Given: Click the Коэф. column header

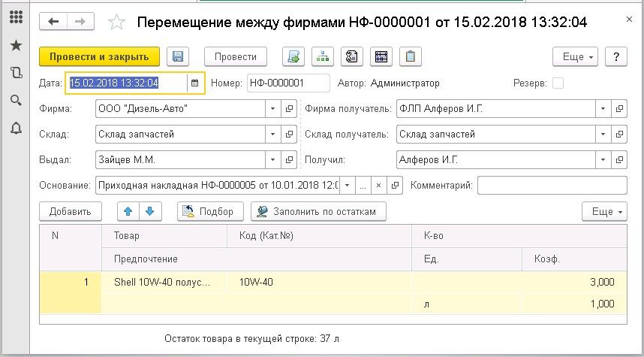Looking at the screenshot, I should tap(575, 259).
